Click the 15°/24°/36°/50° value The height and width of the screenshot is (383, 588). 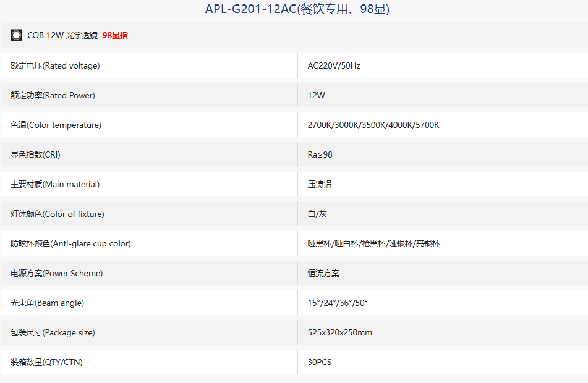point(338,303)
